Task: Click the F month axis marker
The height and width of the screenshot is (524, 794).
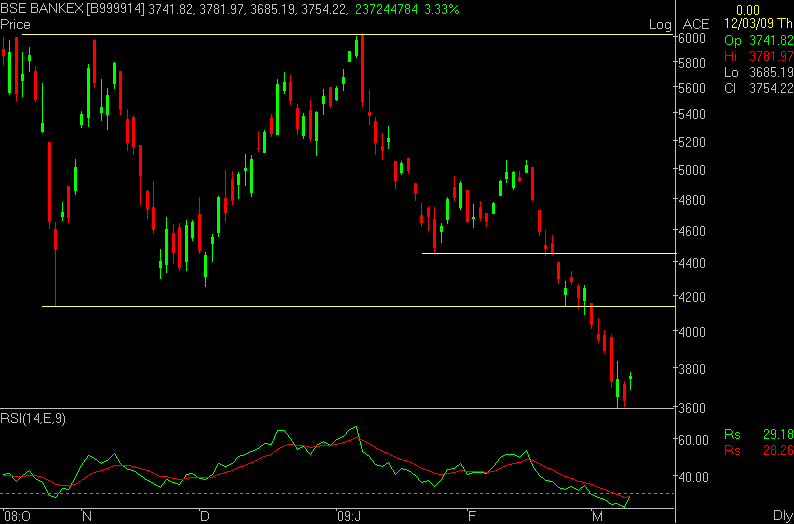Action: coord(472,516)
